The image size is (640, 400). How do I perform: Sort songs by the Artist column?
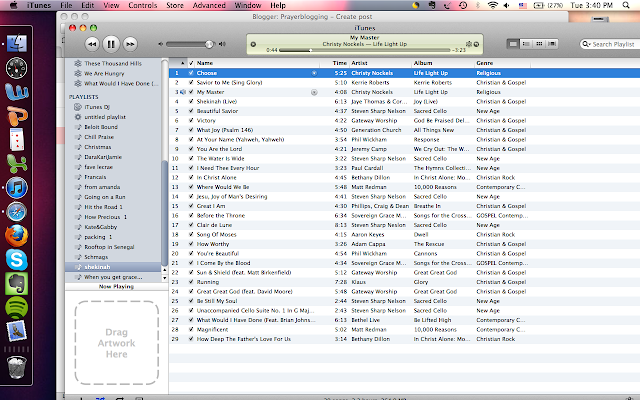pyautogui.click(x=381, y=63)
